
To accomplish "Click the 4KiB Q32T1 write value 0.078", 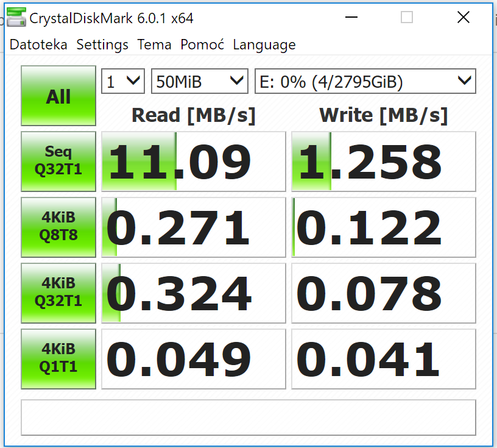I will point(384,293).
